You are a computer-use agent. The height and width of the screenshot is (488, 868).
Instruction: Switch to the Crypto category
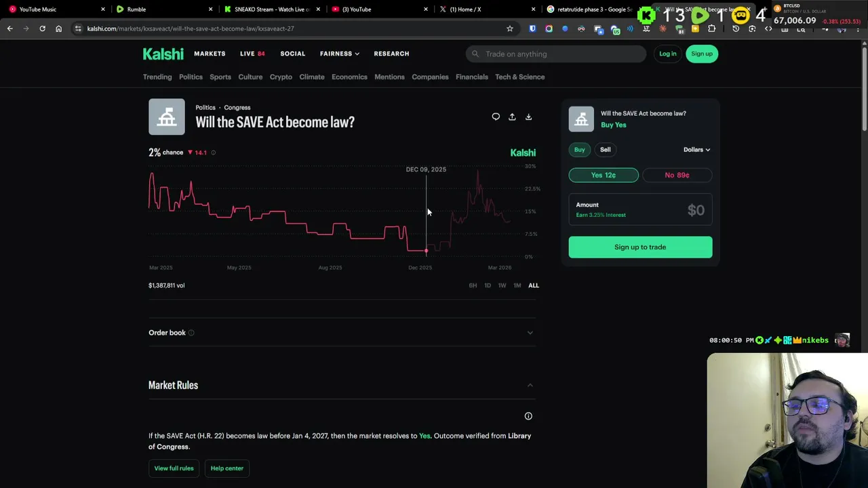(281, 77)
